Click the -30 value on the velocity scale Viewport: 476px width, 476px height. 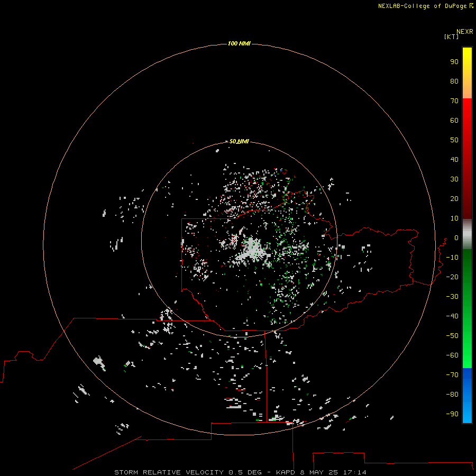(x=452, y=297)
